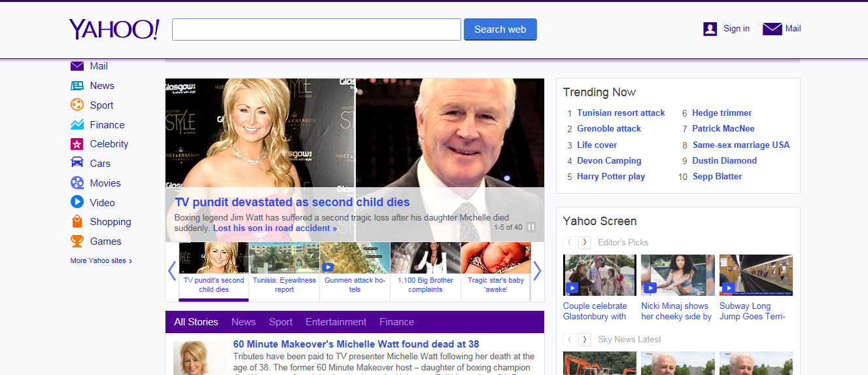Click the Sport ball icon

[77, 105]
